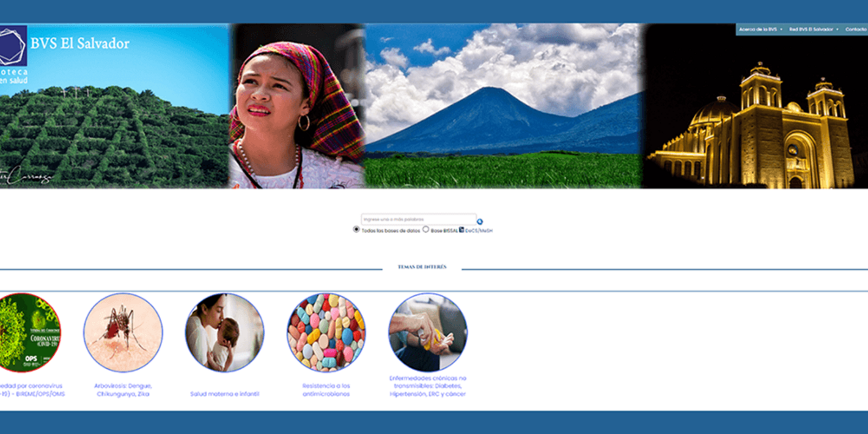This screenshot has height=434, width=868.
Task: Click the Salud materna e infantil circle image
Action: [224, 333]
